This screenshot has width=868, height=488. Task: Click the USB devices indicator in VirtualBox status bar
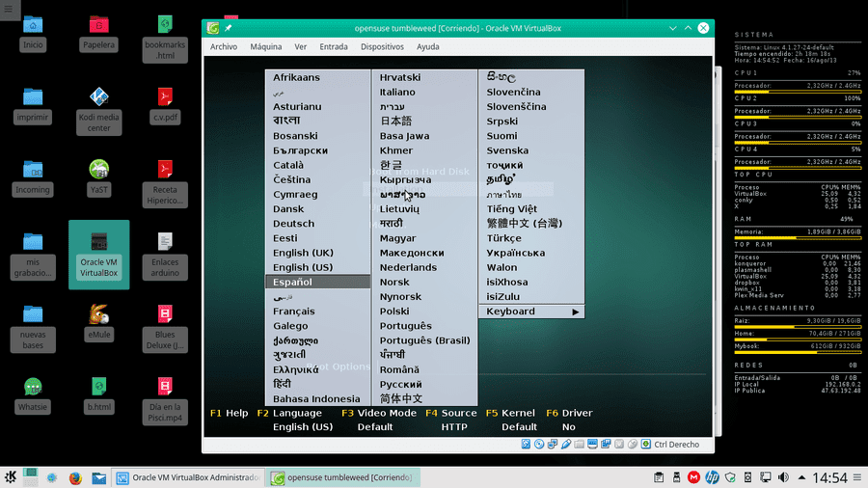pyautogui.click(x=566, y=445)
